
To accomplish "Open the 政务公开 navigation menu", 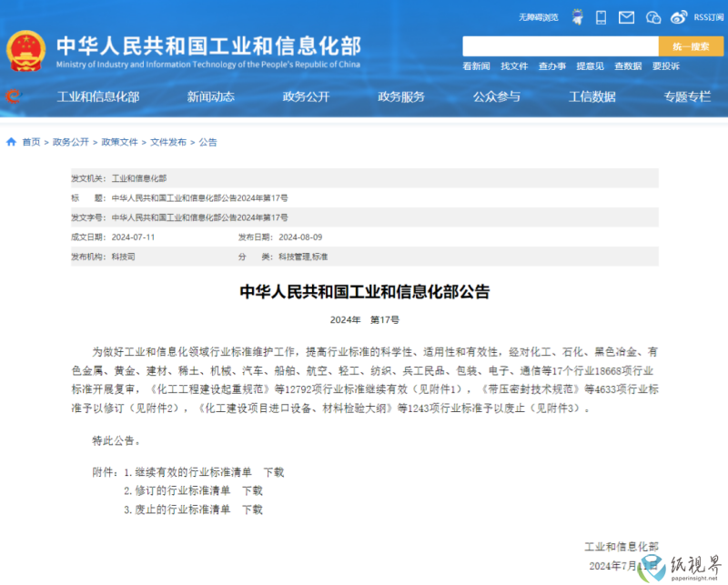I will tap(307, 96).
